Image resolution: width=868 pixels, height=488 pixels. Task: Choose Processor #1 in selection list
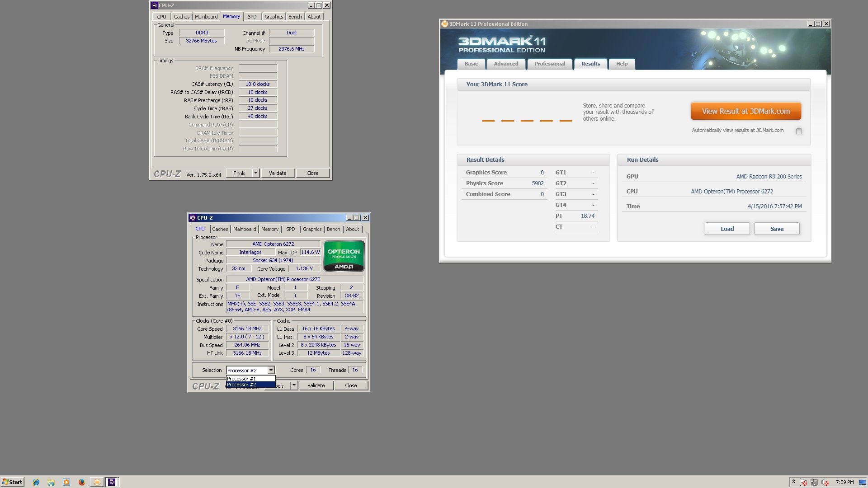[x=250, y=379]
